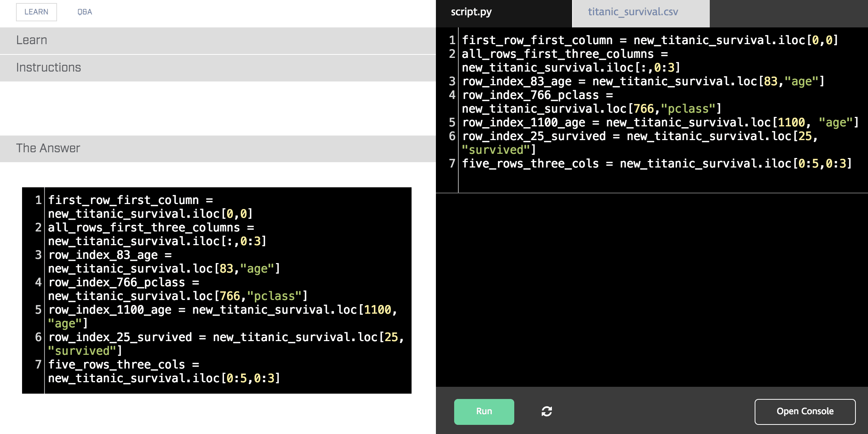Select the LEARN tab
The height and width of the screenshot is (434, 868).
coord(37,12)
